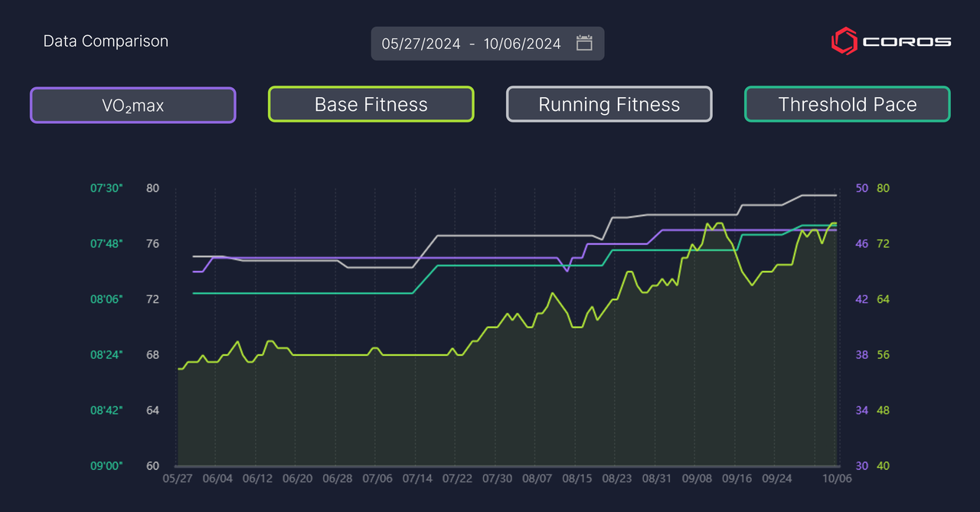Toggle the VO₂max data series
The width and height of the screenshot is (980, 512).
[132, 105]
